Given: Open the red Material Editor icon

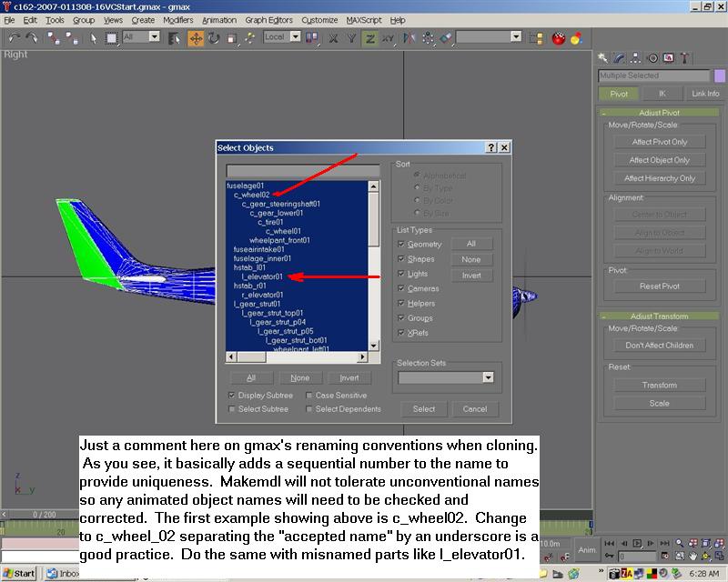Looking at the screenshot, I should (559, 38).
